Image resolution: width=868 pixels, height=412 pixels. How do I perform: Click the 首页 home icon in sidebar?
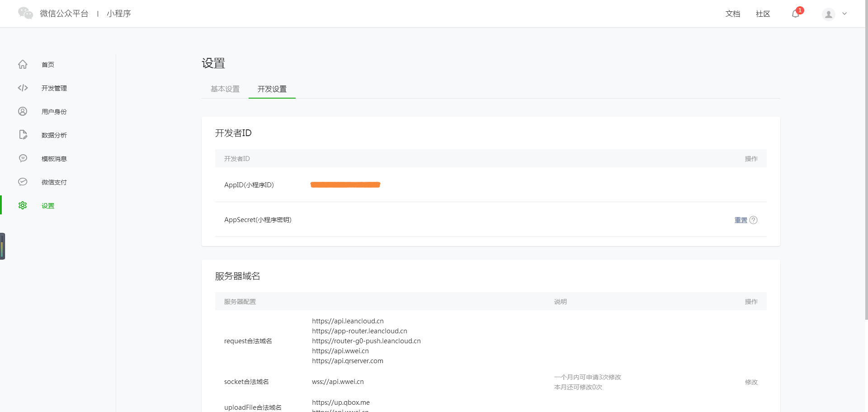pyautogui.click(x=23, y=64)
